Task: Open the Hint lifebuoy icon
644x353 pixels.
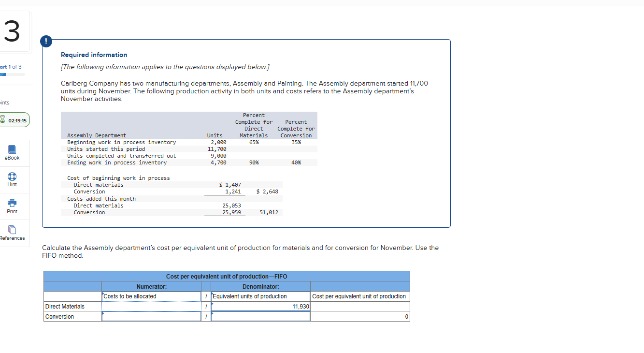Action: click(12, 176)
